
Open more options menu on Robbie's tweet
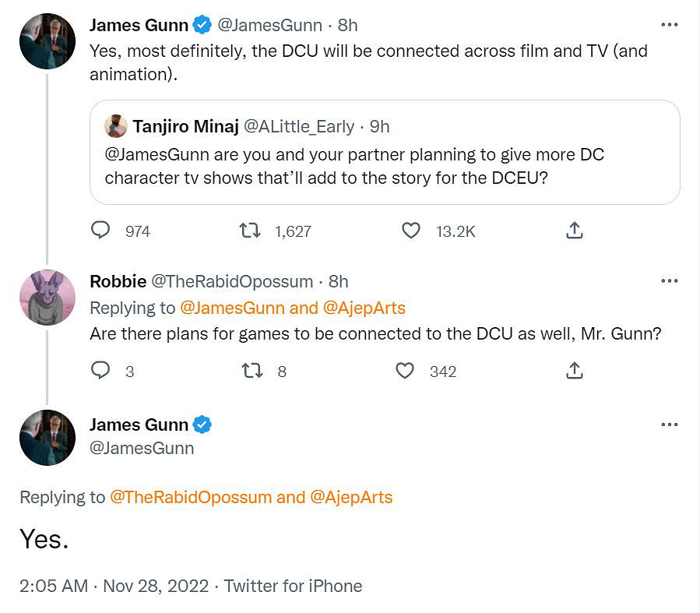click(669, 281)
